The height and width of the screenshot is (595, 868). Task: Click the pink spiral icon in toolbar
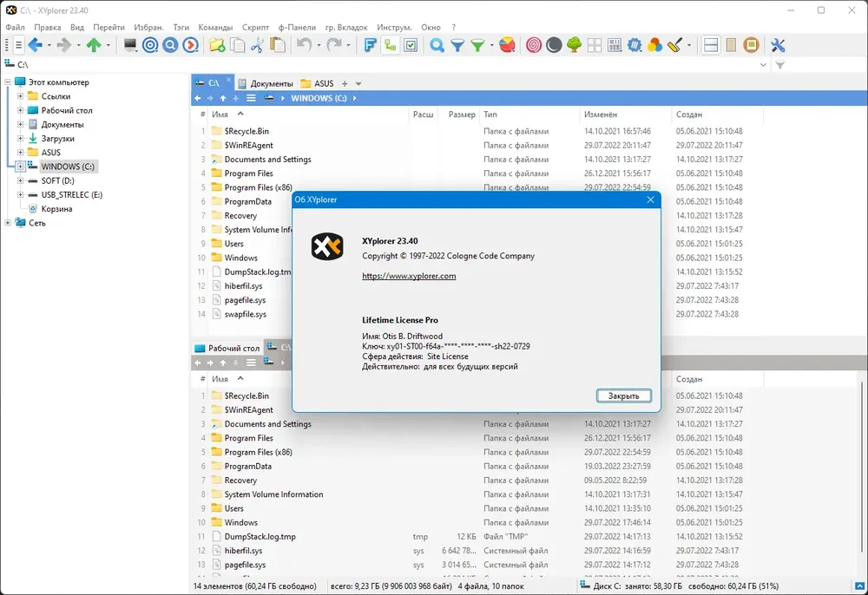click(x=534, y=45)
